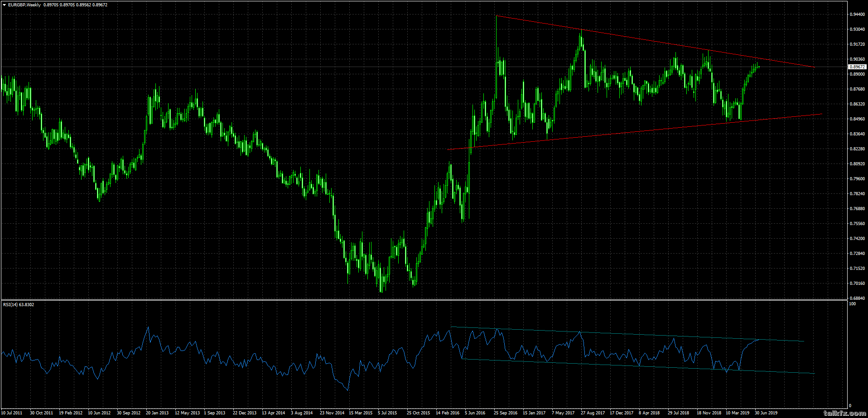Select the upper cyan RSI channel line

(627, 334)
